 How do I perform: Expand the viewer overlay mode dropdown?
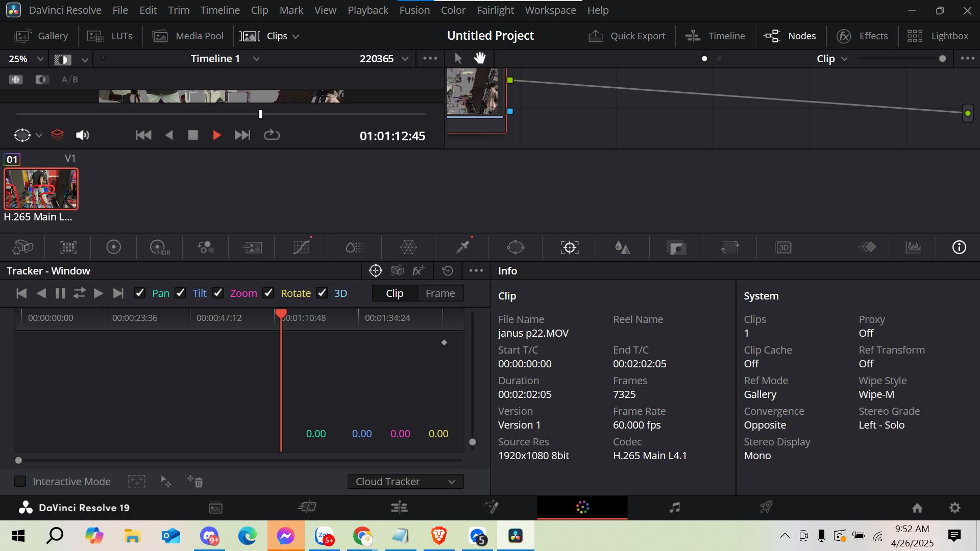(39, 135)
